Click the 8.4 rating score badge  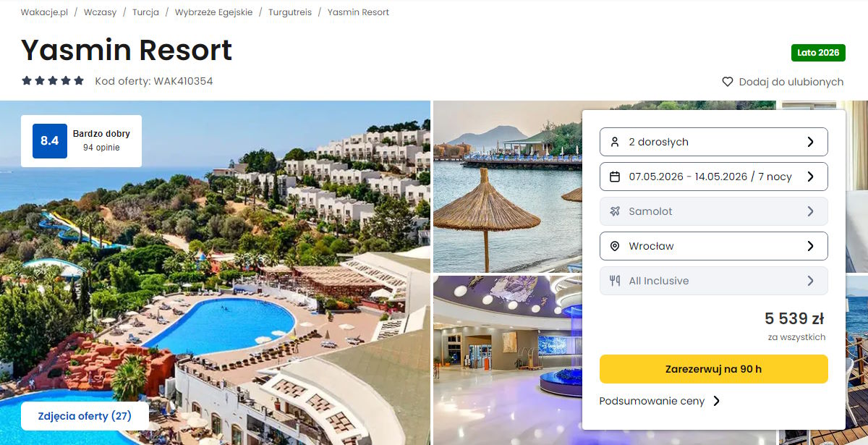click(50, 141)
